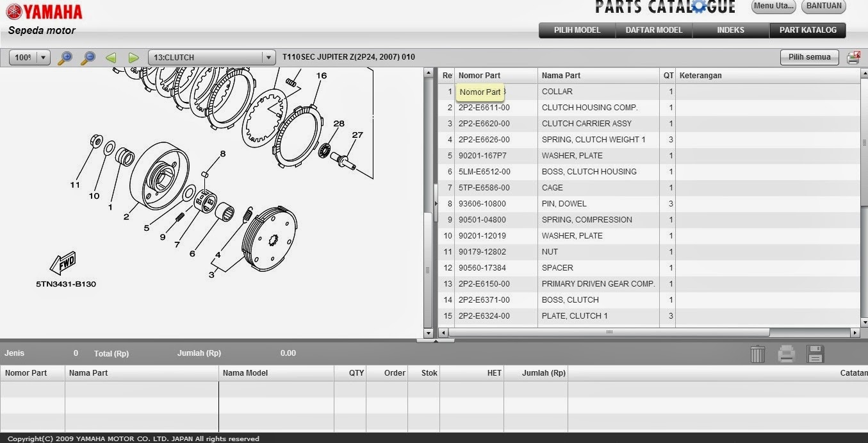Select part number 2P2-E6371-00
The image size is (868, 443).
pyautogui.click(x=484, y=300)
